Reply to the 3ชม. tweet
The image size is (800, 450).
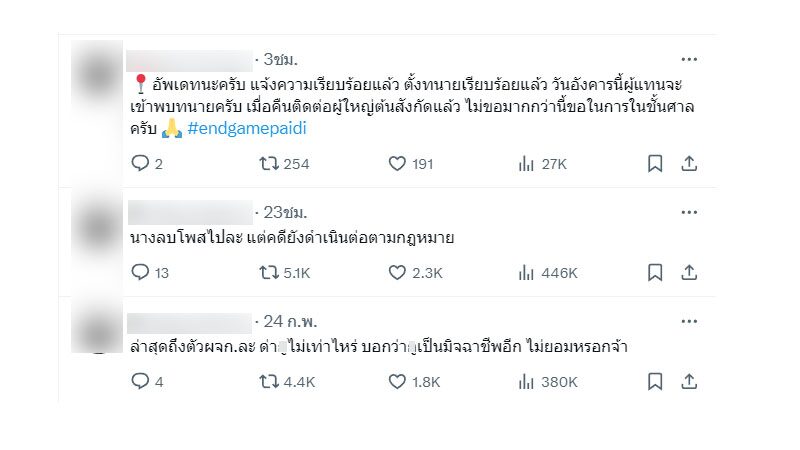pyautogui.click(x=140, y=164)
